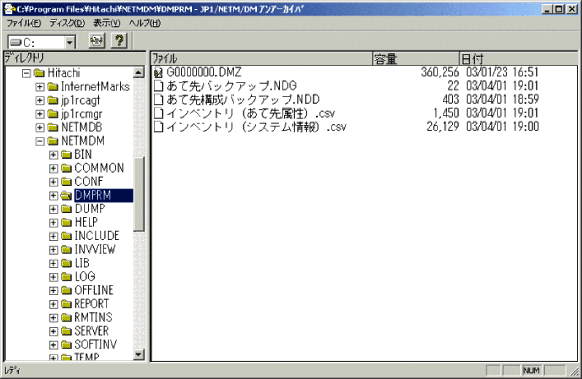The height and width of the screenshot is (379, 582).
Task: Select the RMTINS folder in tree
Action: [x=93, y=317]
